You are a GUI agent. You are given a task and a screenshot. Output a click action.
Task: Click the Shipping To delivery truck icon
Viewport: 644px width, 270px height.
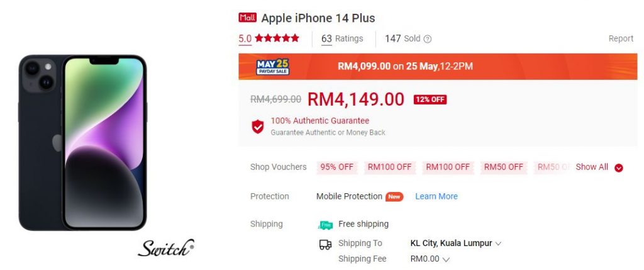click(325, 245)
